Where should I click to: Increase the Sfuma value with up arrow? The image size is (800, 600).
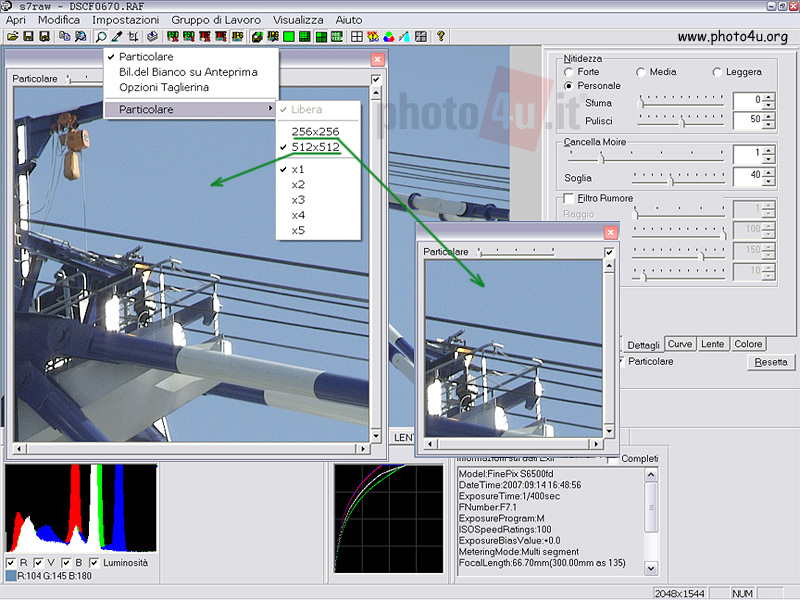pos(768,96)
